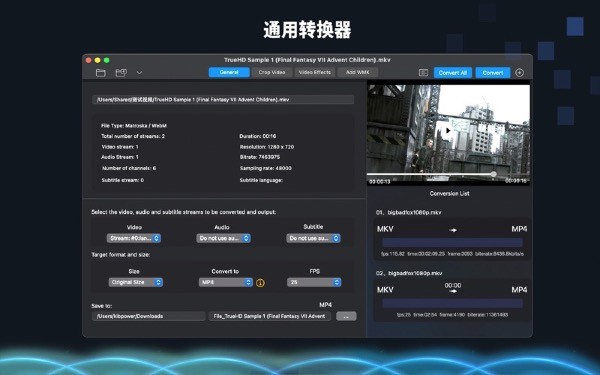
Task: Click the browse ellipsis button
Action: [346, 316]
